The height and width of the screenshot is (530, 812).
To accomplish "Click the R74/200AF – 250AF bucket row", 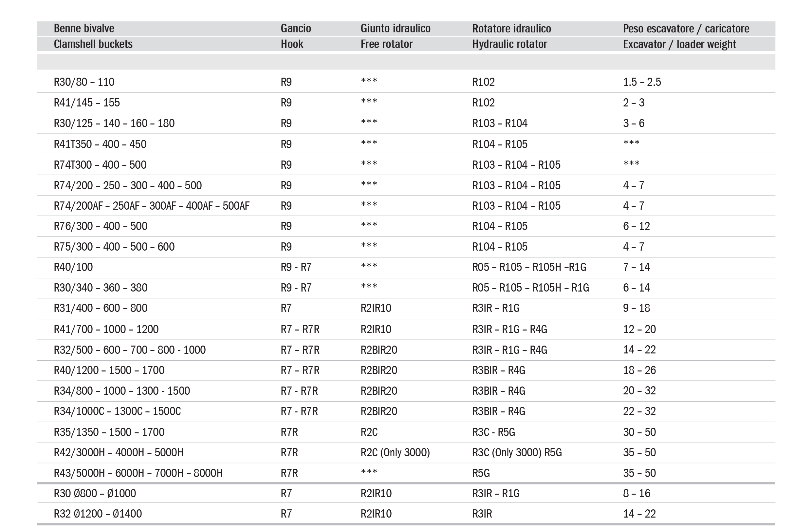I will pos(152,206).
